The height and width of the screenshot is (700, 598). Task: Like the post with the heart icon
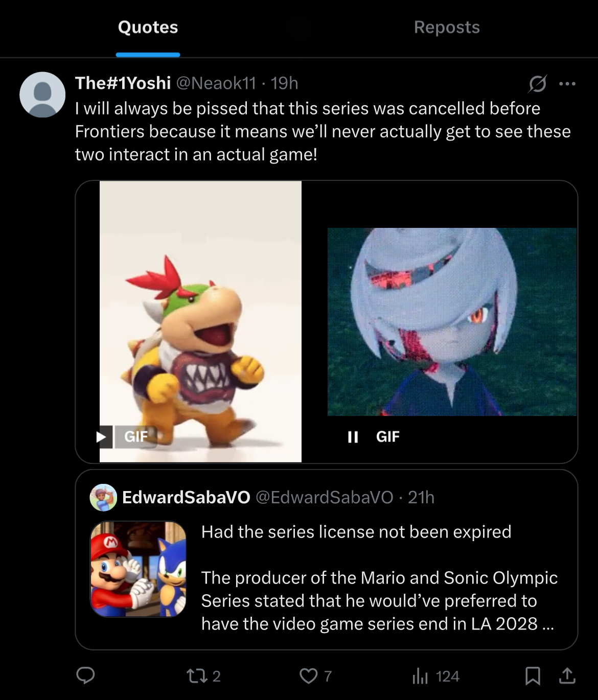point(308,676)
